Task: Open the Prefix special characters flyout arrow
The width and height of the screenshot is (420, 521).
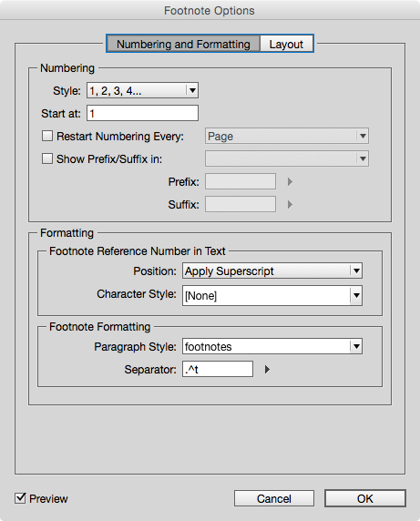Action: [290, 182]
